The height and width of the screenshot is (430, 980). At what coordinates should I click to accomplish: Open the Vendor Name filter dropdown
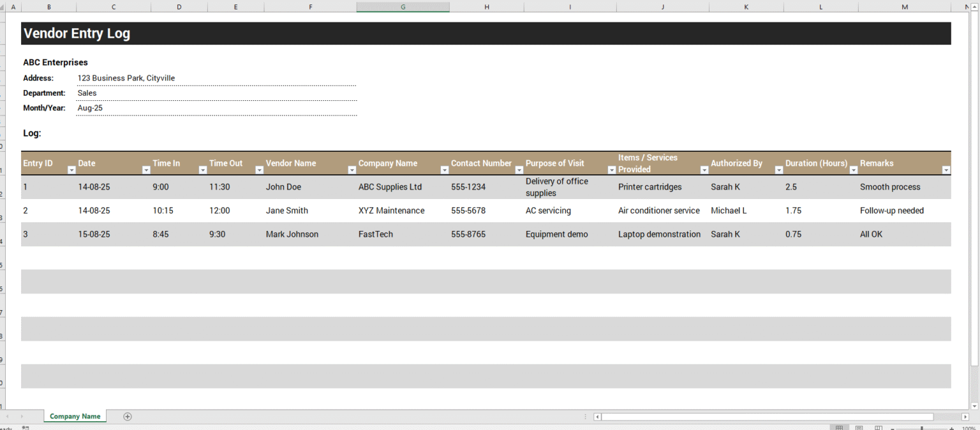(352, 170)
